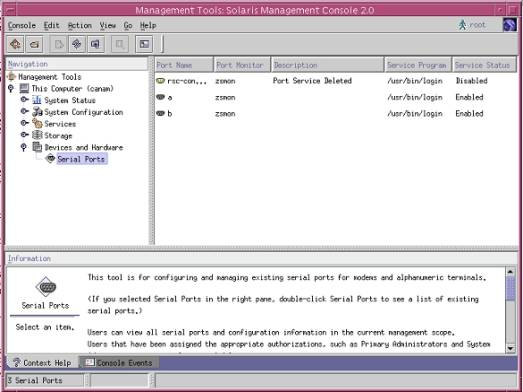523x392 pixels.
Task: Open the Edit menu
Action: (51, 25)
